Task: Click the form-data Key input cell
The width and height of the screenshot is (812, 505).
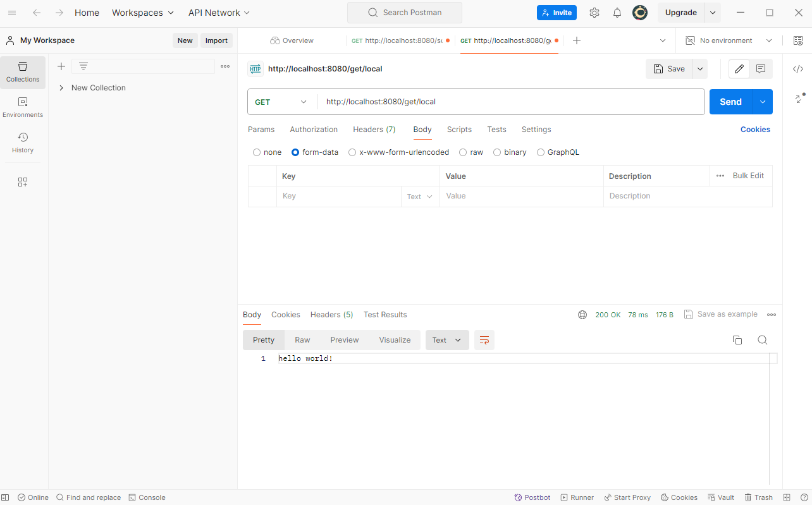Action: 338,197
